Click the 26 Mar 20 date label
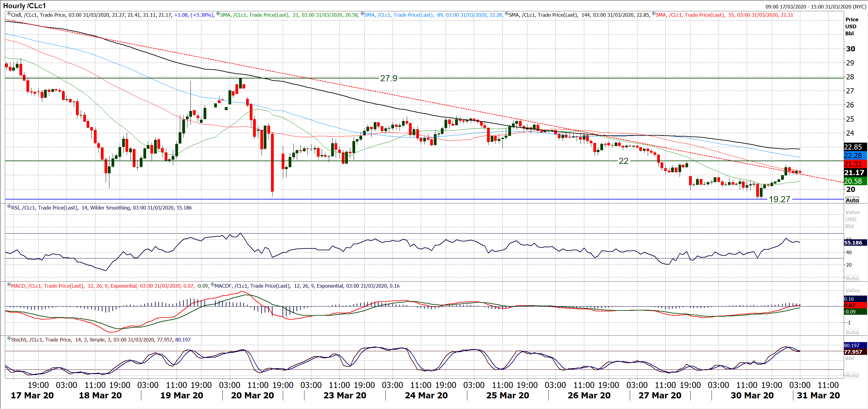The image size is (868, 409). pyautogui.click(x=589, y=396)
